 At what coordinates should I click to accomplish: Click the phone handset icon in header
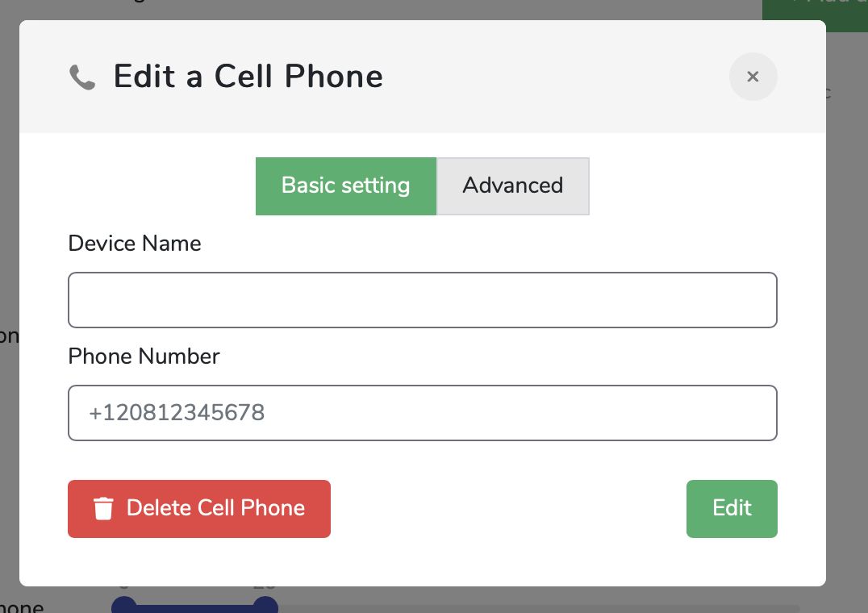point(82,77)
